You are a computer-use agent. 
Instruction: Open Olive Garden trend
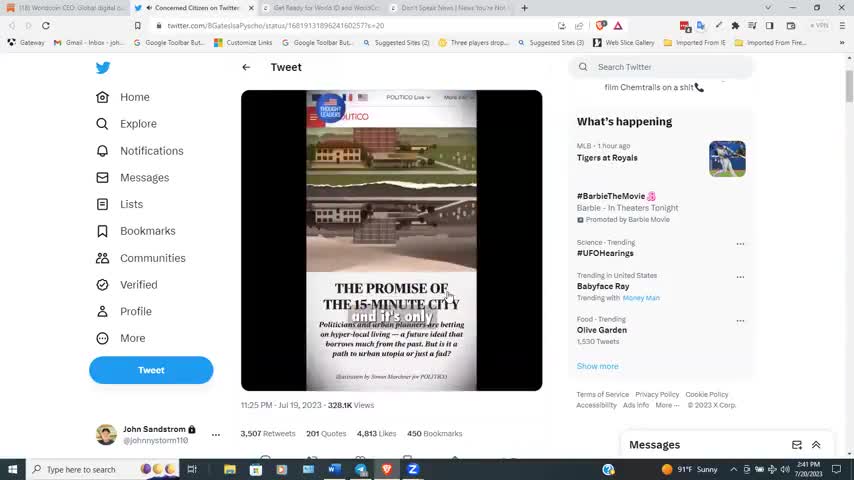coord(602,330)
